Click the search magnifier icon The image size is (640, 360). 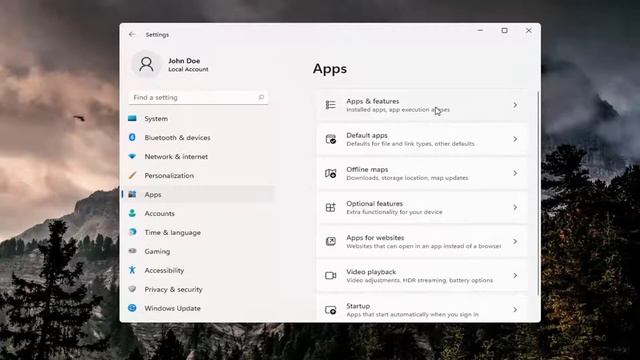click(x=261, y=97)
